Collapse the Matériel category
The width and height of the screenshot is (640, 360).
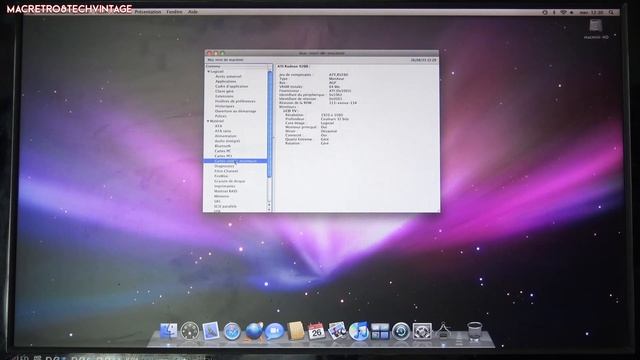click(208, 121)
